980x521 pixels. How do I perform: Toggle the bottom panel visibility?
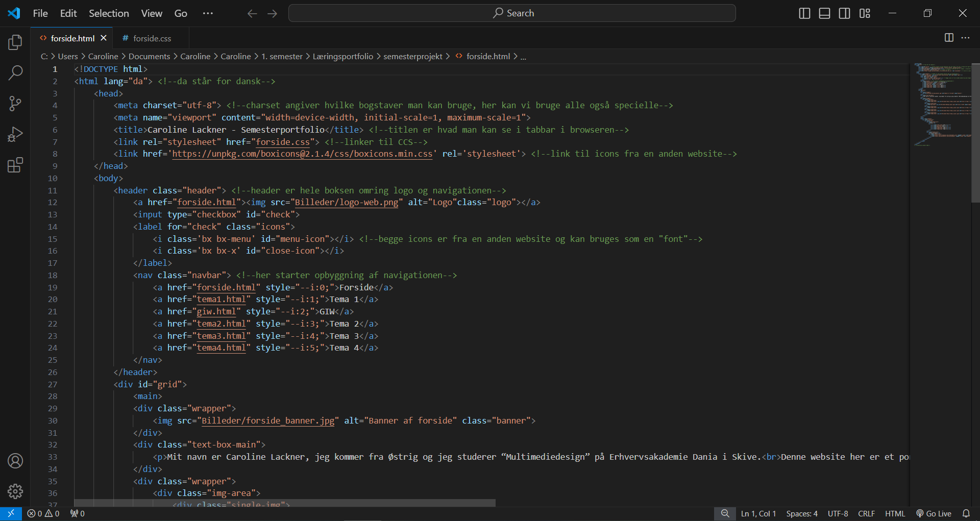coord(824,13)
